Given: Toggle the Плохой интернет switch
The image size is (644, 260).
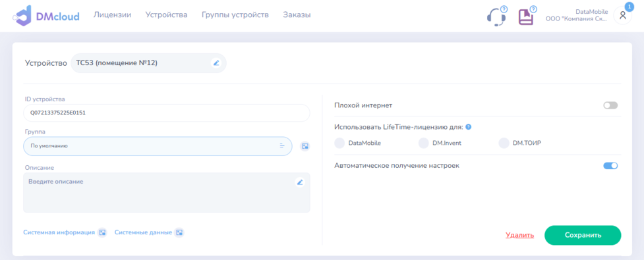Looking at the screenshot, I should [610, 105].
